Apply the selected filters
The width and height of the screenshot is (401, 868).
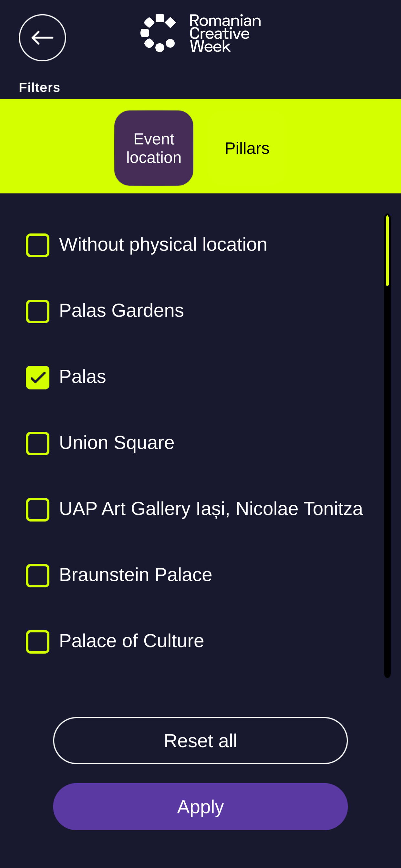[x=200, y=807]
